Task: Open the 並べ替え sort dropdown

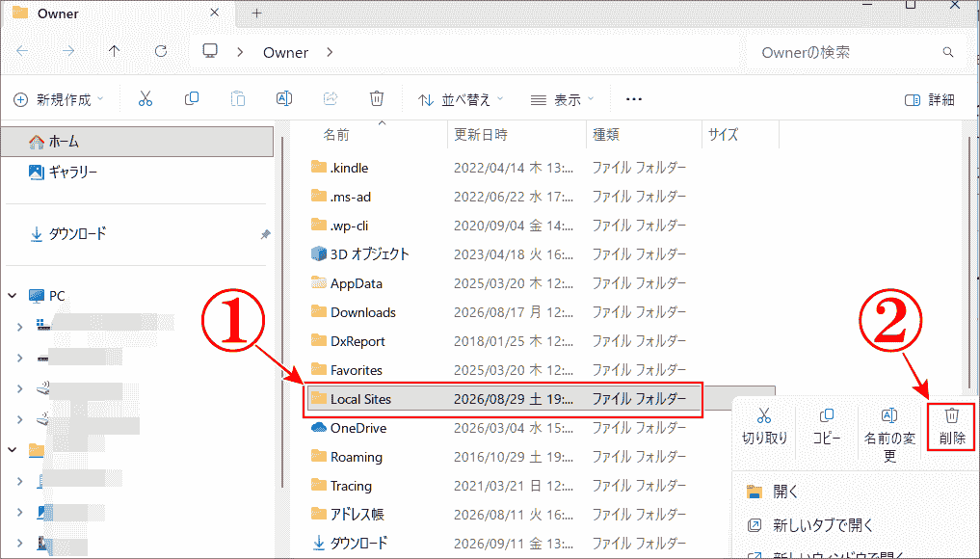Action: [x=461, y=99]
